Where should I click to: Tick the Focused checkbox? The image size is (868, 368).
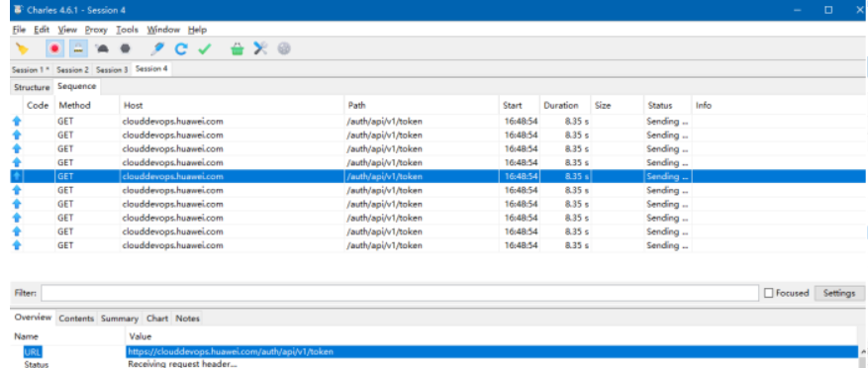coord(768,293)
